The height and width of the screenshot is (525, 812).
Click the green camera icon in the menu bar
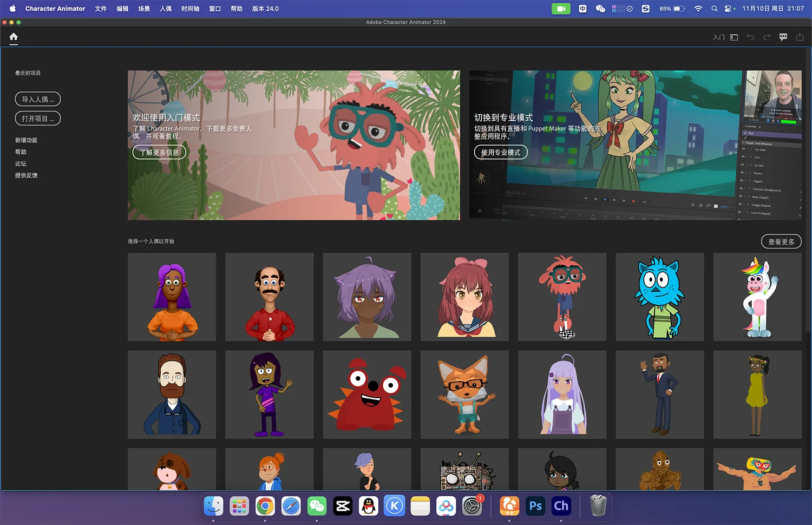pos(561,9)
